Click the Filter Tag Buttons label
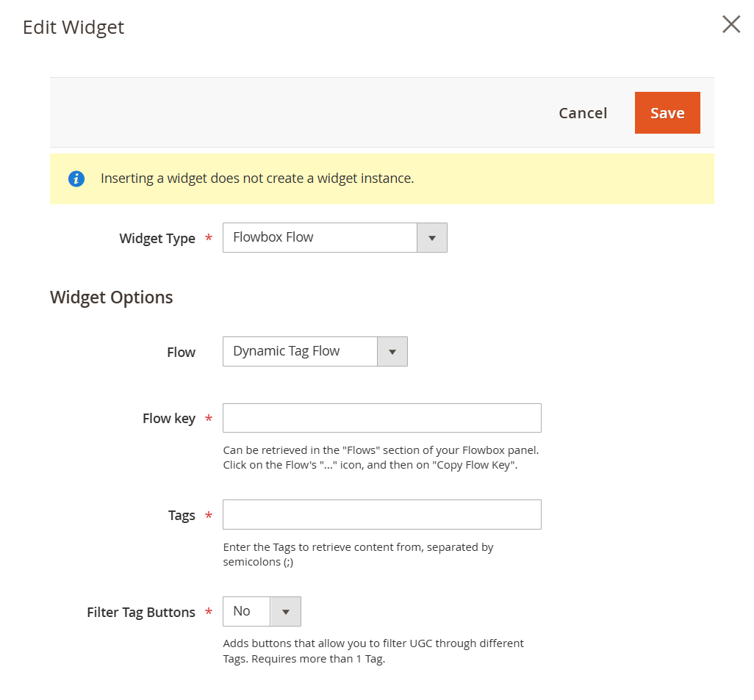 (141, 613)
